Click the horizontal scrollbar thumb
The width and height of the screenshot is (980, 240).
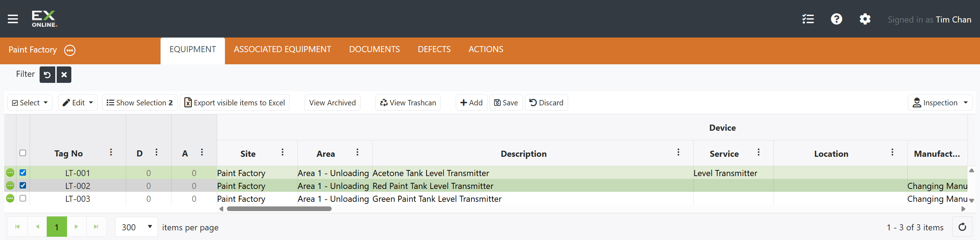click(x=279, y=209)
